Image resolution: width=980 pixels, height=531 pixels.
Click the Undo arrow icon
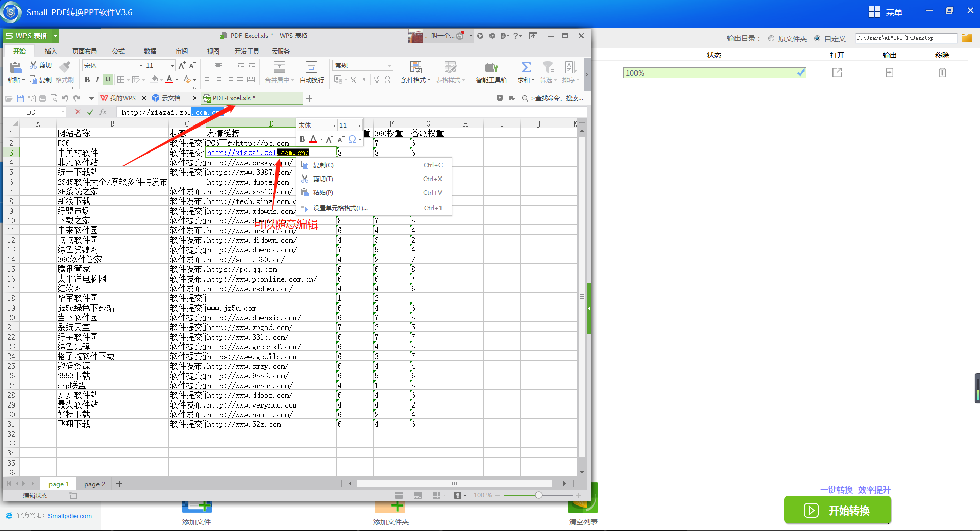[x=65, y=98]
